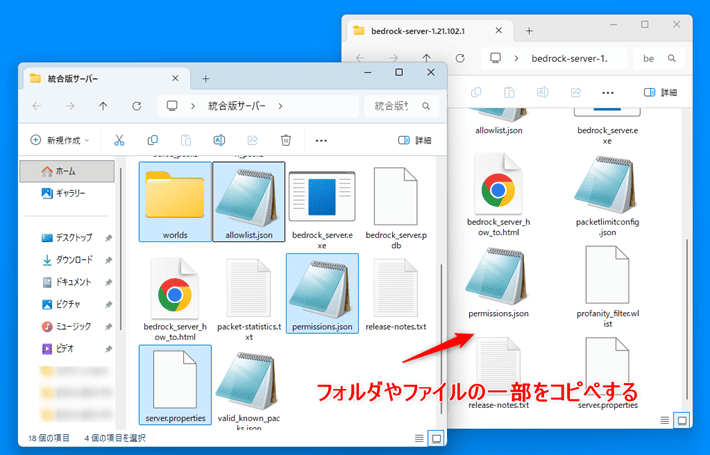Go up one folder with Up arrow
The image size is (710, 455).
(103, 105)
